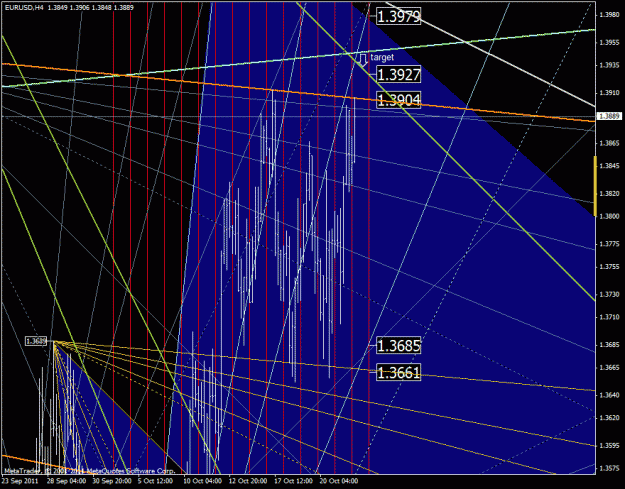Click 1.3710 on the price scale
This screenshot has height=489, width=625.
609,317
